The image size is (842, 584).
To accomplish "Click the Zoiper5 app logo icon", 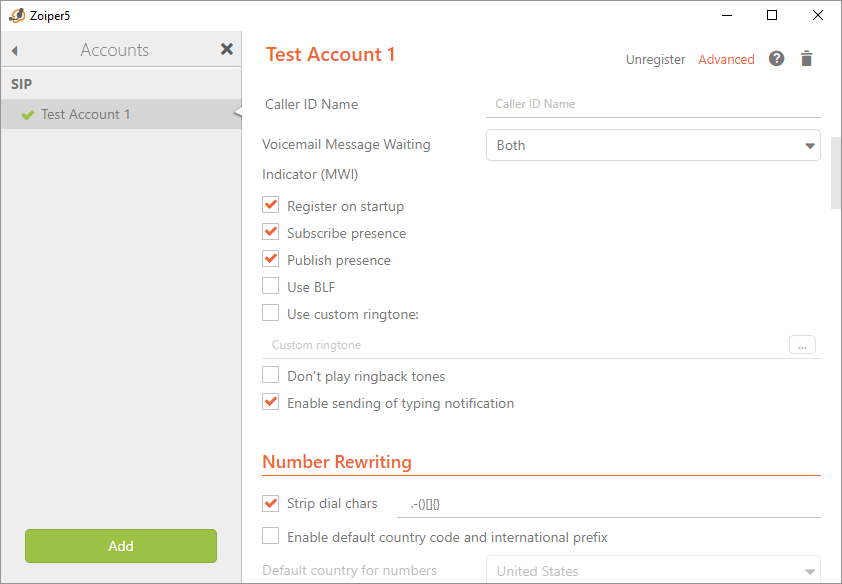I will pos(16,15).
